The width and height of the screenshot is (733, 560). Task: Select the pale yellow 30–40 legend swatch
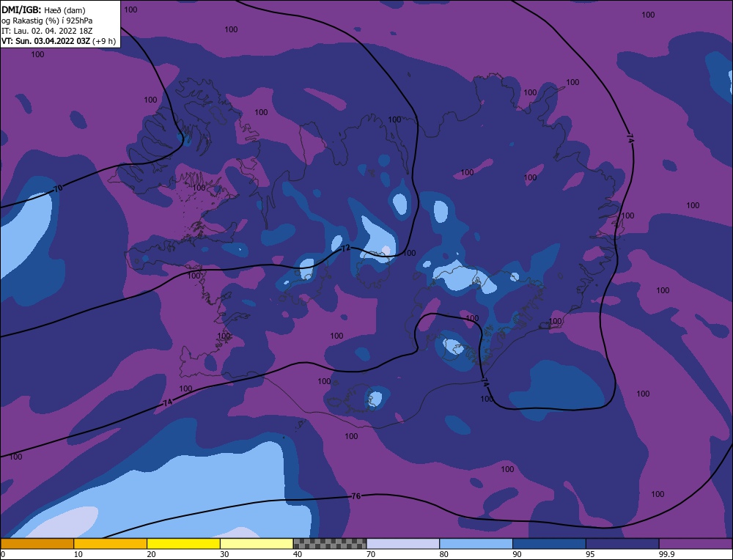[257, 544]
